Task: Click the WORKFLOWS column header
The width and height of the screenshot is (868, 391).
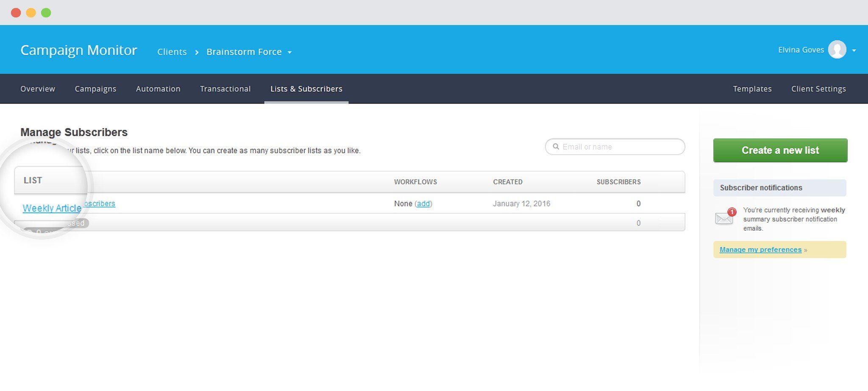Action: [415, 182]
